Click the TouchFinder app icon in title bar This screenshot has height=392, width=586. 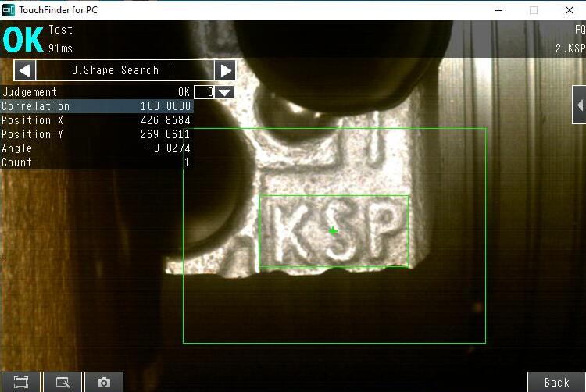pos(9,10)
